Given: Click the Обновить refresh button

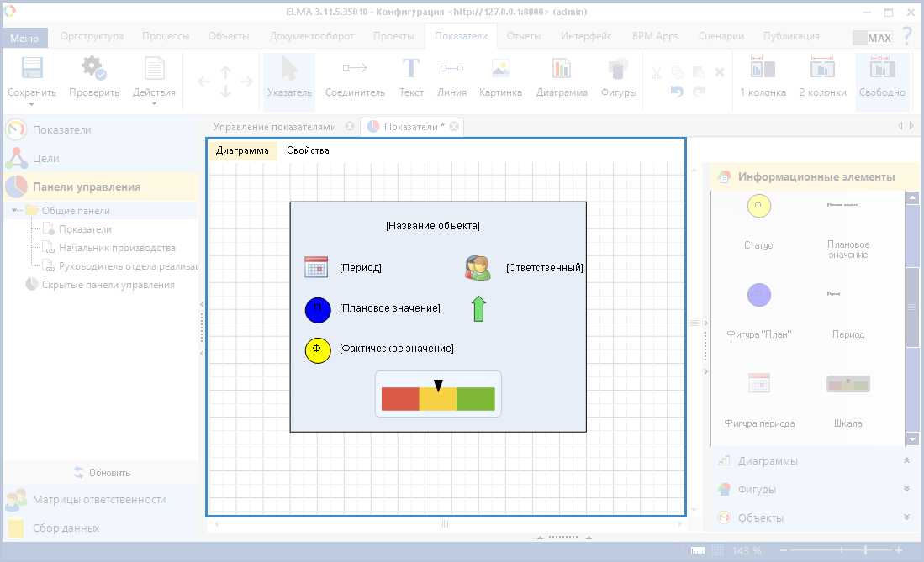Looking at the screenshot, I should (x=101, y=472).
